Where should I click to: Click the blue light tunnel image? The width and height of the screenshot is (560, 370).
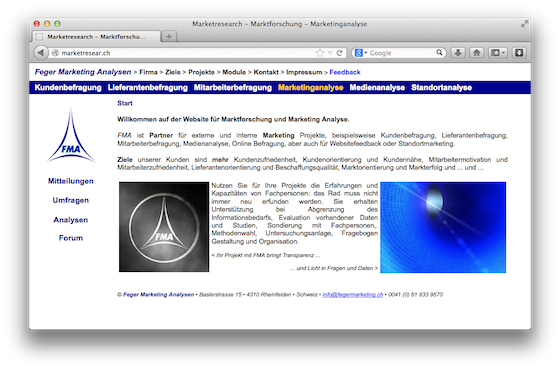[x=443, y=227]
